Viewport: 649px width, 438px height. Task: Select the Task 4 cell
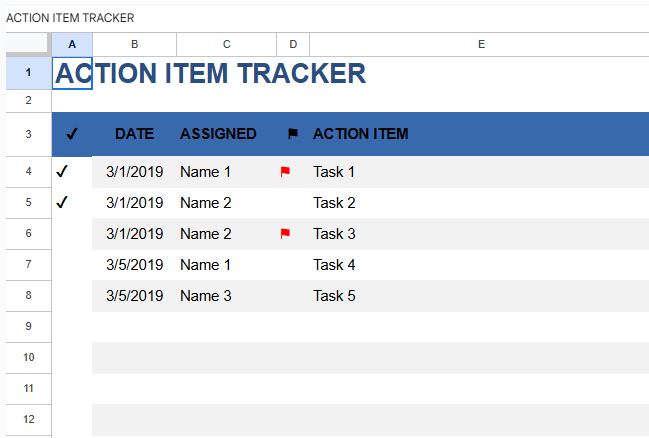335,265
